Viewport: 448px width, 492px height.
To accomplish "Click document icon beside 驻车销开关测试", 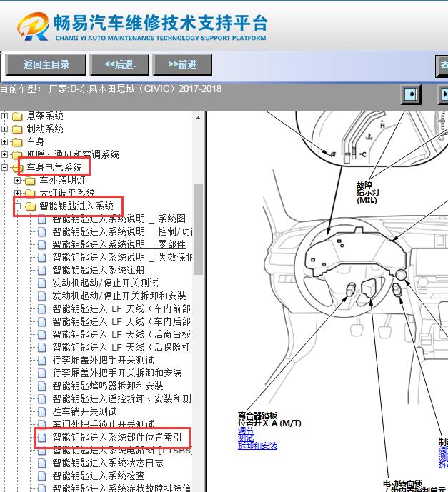I will tap(41, 412).
